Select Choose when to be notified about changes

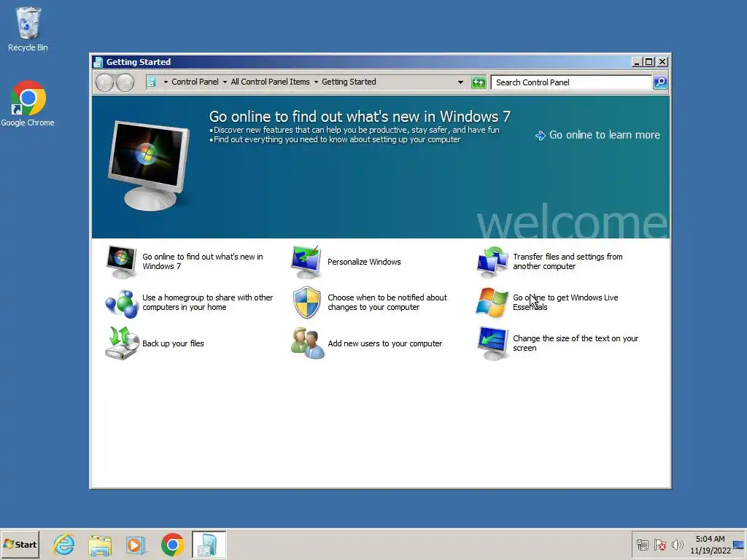coord(387,303)
